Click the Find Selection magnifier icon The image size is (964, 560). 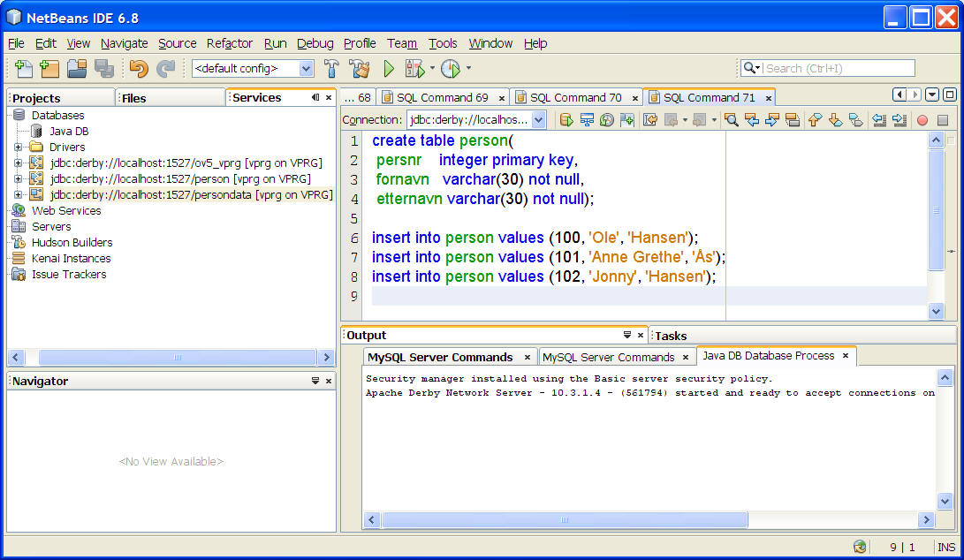click(x=731, y=120)
